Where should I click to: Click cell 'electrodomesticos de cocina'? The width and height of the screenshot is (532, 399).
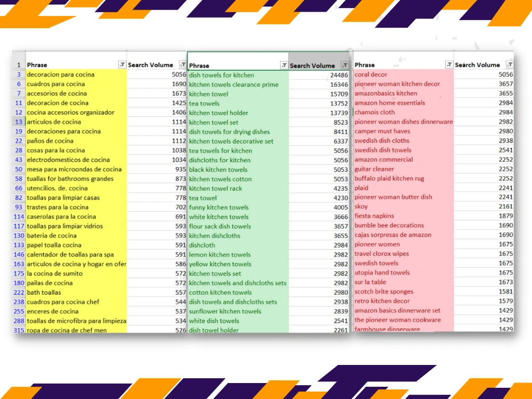76,160
